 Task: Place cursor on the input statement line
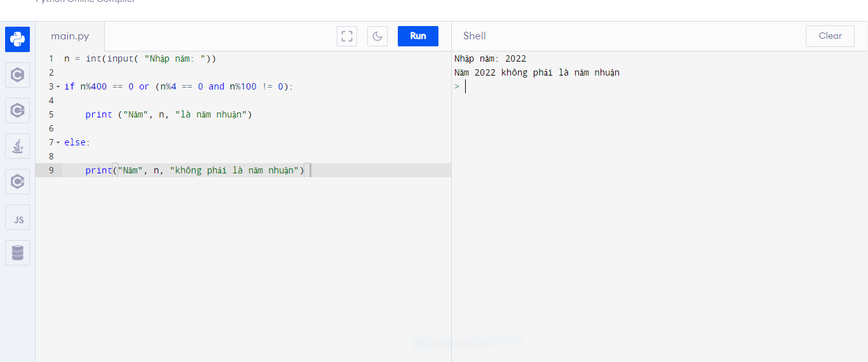point(140,58)
